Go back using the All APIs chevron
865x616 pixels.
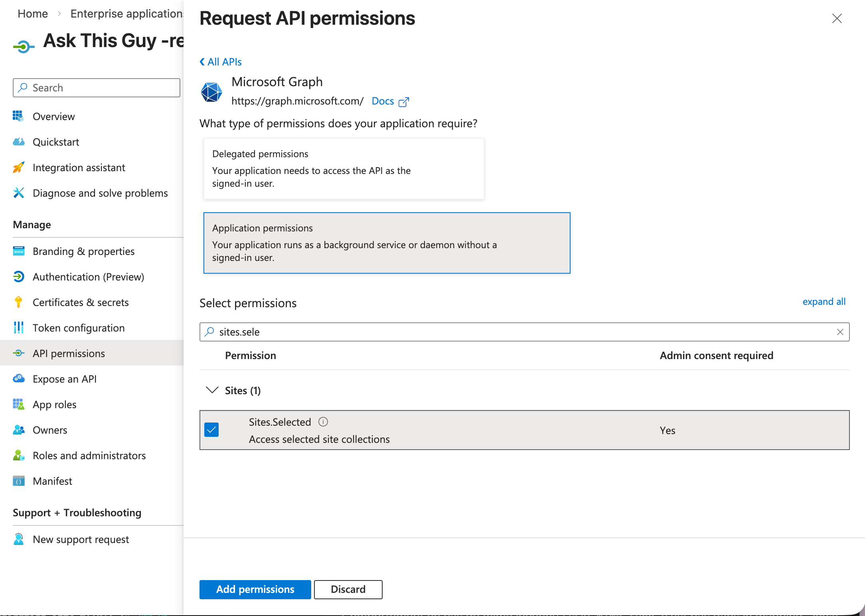pos(202,62)
